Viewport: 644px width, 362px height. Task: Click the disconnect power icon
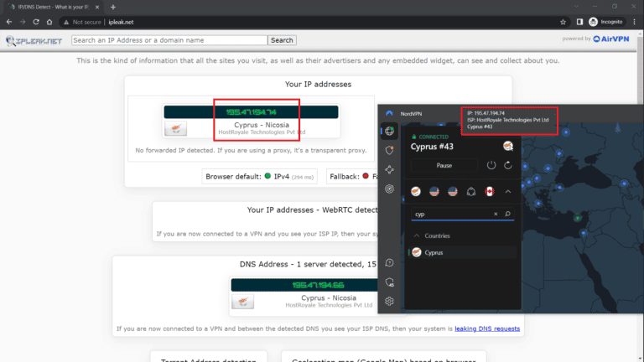click(x=491, y=166)
